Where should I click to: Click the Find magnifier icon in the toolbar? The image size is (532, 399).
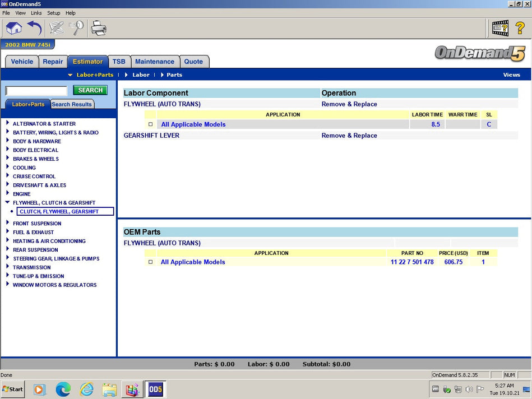[x=76, y=27]
